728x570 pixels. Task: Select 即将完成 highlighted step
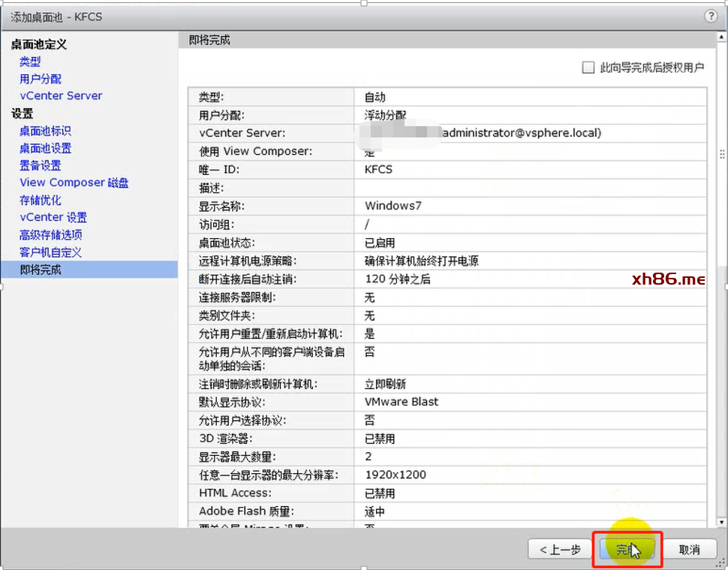[x=41, y=270]
